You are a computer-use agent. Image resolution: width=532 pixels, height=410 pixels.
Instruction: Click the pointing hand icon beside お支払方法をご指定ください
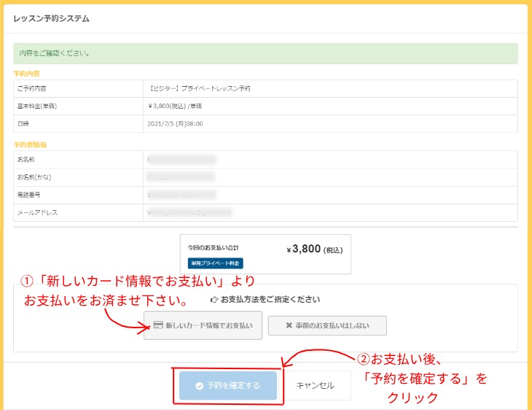pos(214,299)
